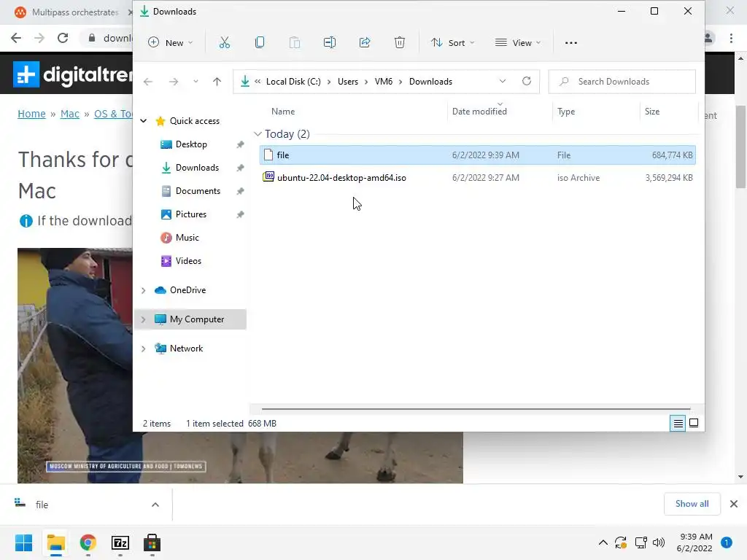Click the Search Downloads field
This screenshot has height=560, width=747.
[622, 82]
